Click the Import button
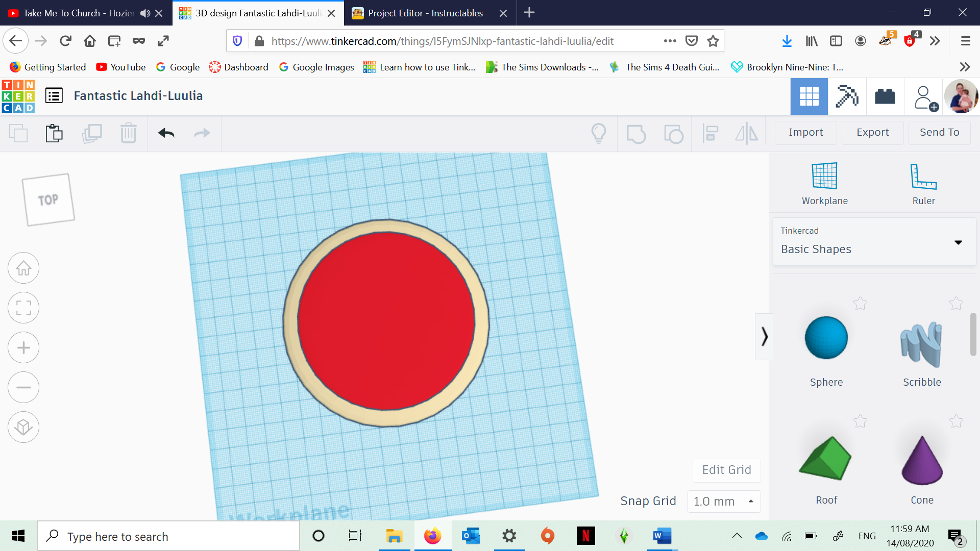Image resolution: width=980 pixels, height=551 pixels. (x=805, y=132)
